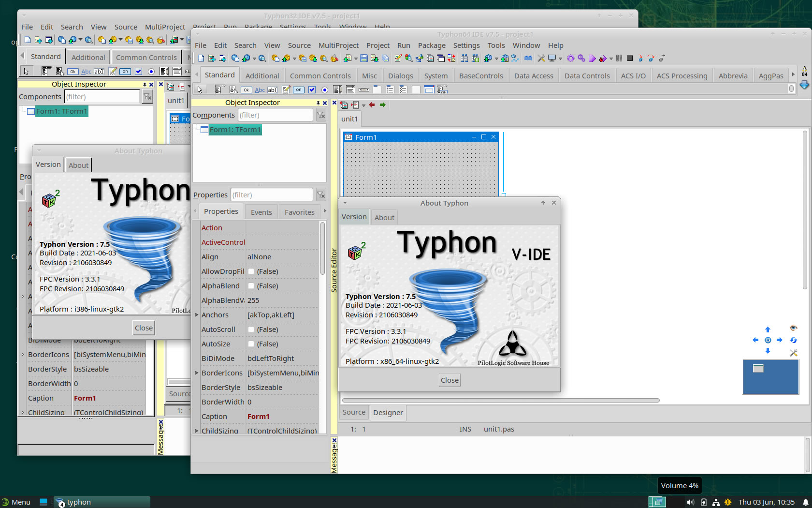Toggle the AutoScroll property checkbox
The height and width of the screenshot is (508, 812).
[251, 329]
